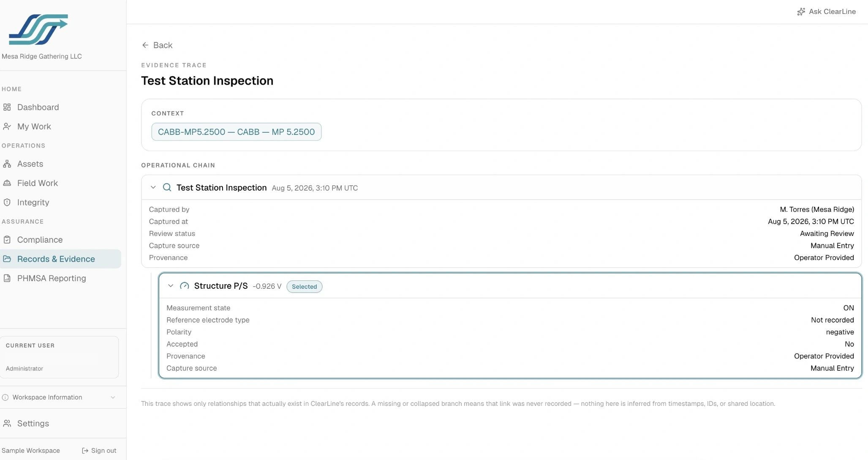Click the PHMSA Reporting document icon

coord(7,278)
